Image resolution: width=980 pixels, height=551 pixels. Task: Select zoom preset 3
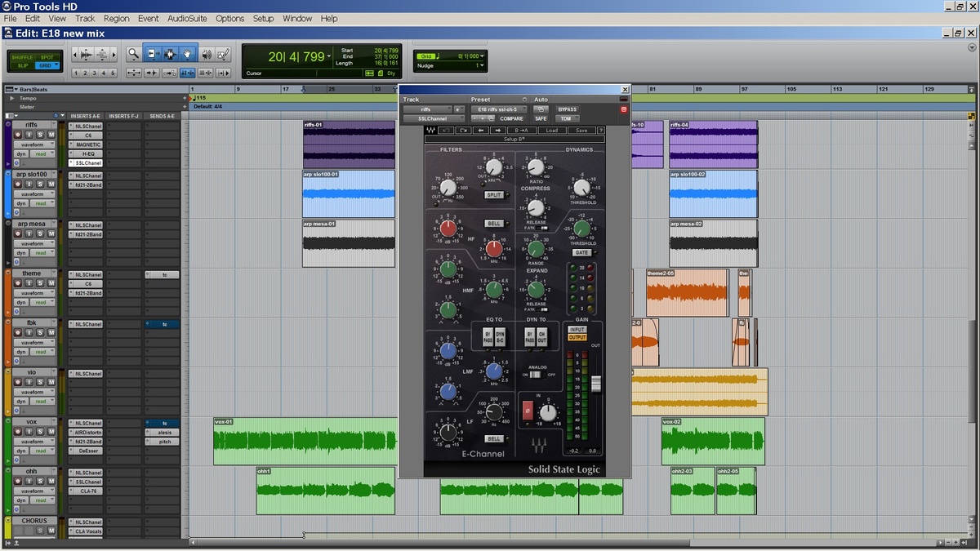[94, 73]
